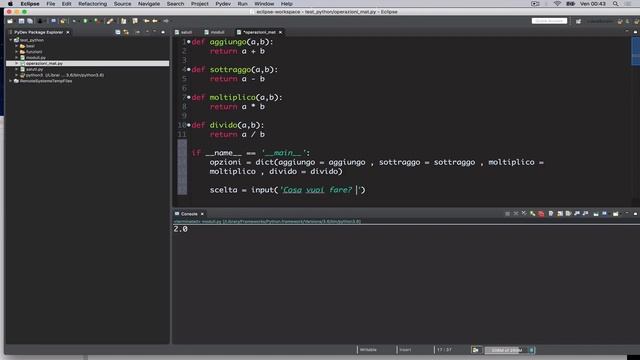Image resolution: width=640 pixels, height=360 pixels.
Task: Select moduli.py in the explorer tree
Action: point(36,58)
